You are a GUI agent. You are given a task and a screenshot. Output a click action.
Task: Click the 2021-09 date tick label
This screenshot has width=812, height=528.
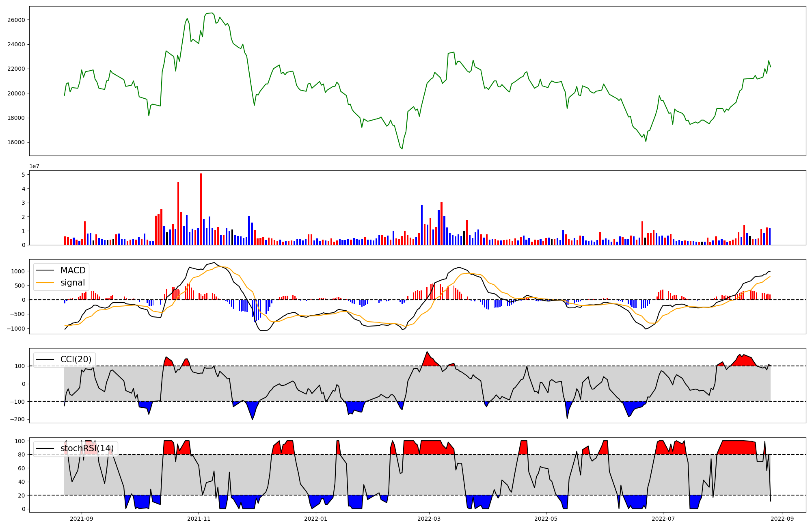tap(82, 519)
